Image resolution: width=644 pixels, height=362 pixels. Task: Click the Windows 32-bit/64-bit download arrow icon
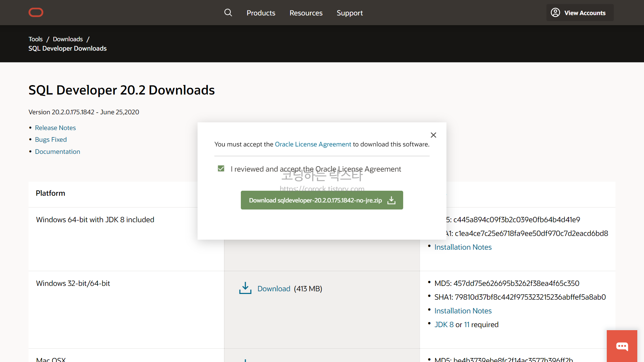click(x=245, y=288)
